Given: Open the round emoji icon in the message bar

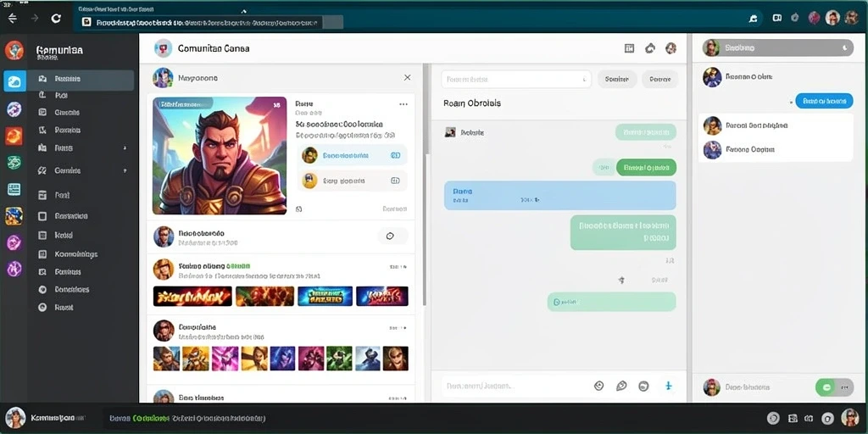Looking at the screenshot, I should click(x=643, y=386).
